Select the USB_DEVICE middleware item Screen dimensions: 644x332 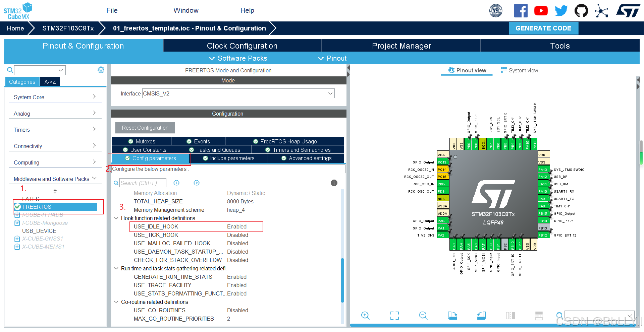[39, 231]
